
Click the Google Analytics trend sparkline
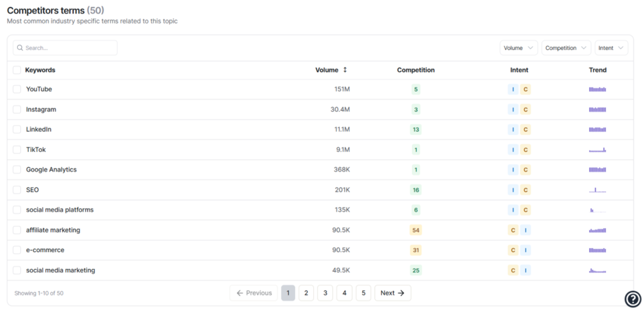[597, 170]
